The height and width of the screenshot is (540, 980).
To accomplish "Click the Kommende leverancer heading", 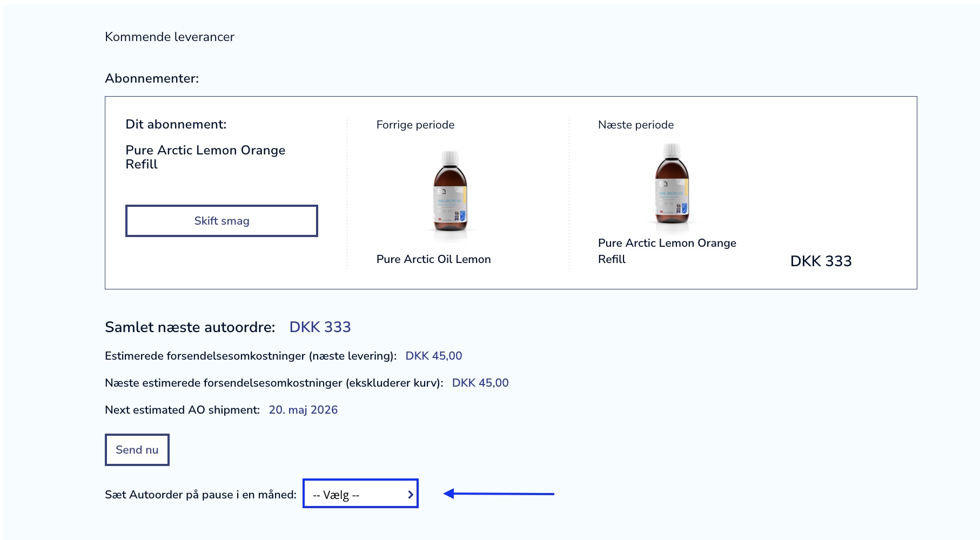I will [x=170, y=37].
